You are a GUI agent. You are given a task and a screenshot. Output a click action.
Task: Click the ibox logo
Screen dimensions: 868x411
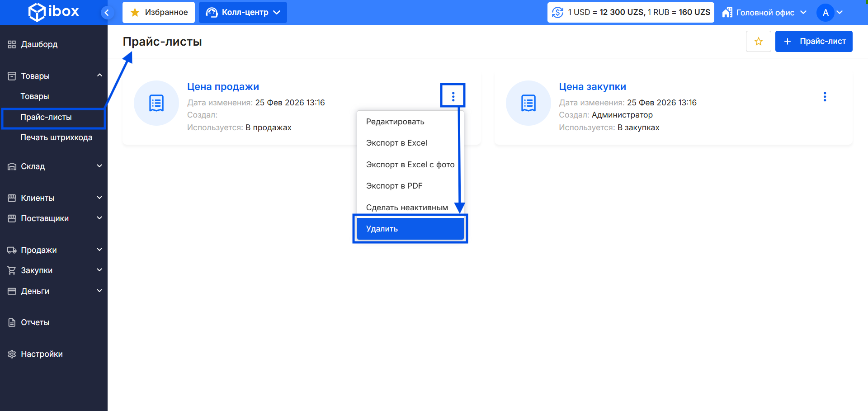54,12
